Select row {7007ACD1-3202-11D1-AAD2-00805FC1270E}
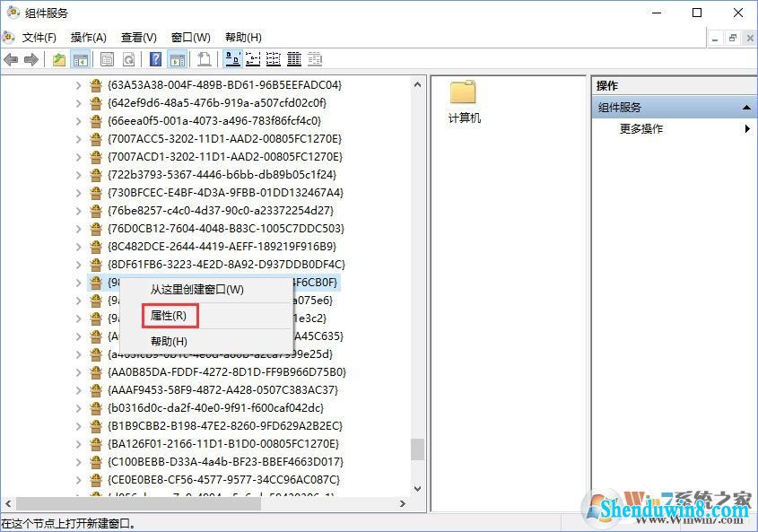This screenshot has width=758, height=532. (x=225, y=157)
